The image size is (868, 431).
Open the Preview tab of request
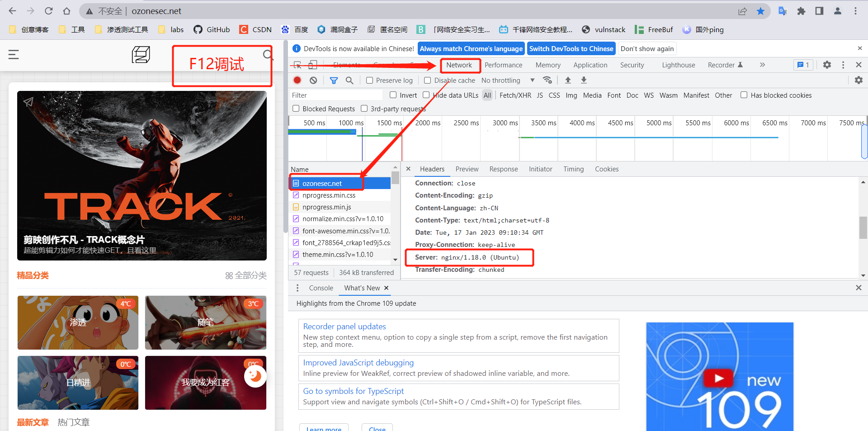[x=467, y=169]
